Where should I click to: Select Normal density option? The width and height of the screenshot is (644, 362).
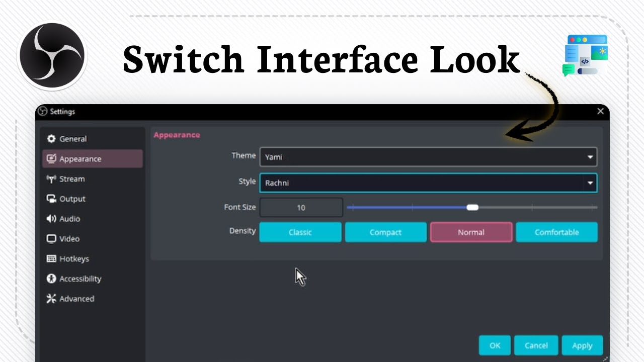pos(471,232)
